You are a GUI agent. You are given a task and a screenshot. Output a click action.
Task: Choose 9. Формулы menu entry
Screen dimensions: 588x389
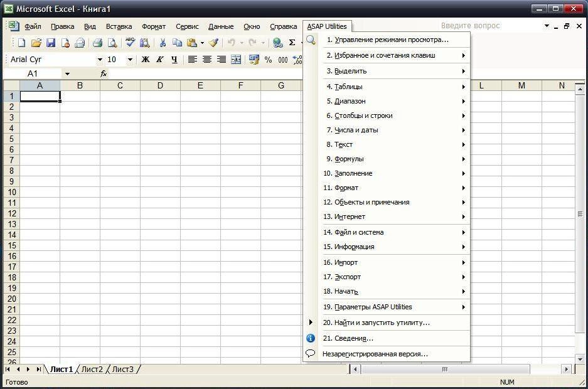[x=387, y=159]
